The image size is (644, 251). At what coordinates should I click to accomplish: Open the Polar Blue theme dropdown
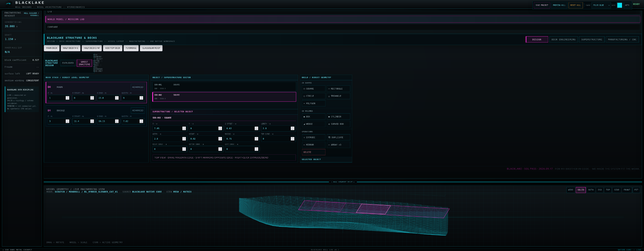(x=601, y=5)
